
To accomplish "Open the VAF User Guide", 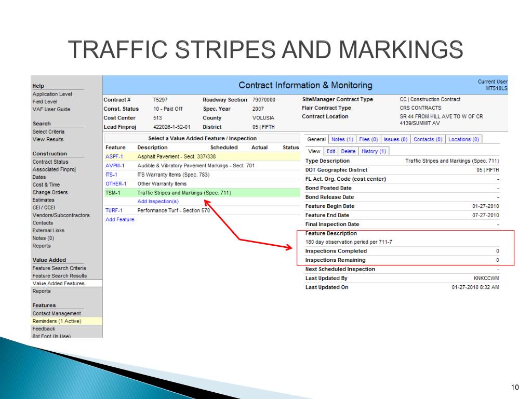I will tap(51, 109).
